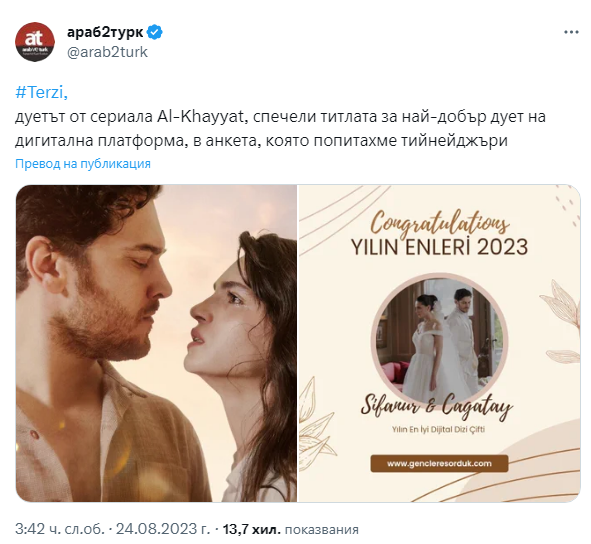
Task: View the 13,7 хил. показвания count
Action: point(291,529)
